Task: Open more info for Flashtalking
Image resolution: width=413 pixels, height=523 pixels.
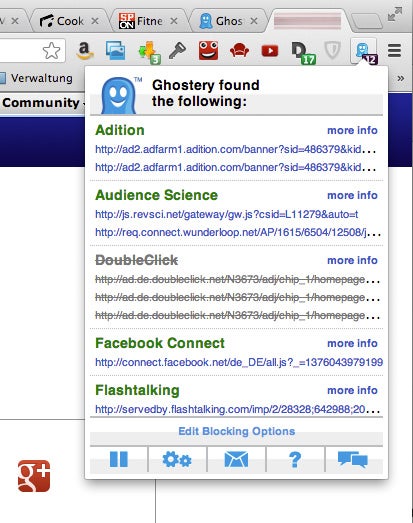Action: [352, 390]
